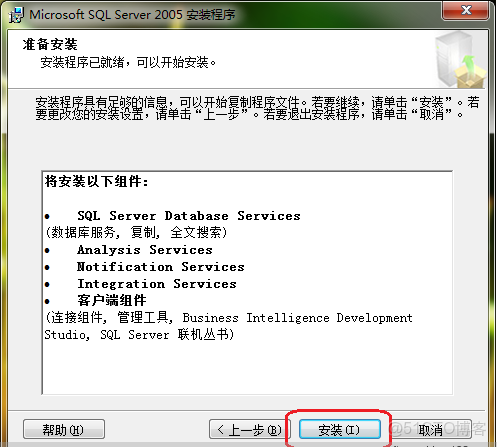Viewport: 497px width, 447px height.
Task: Close the SQL Server 2005 setup window
Action: coord(466,10)
